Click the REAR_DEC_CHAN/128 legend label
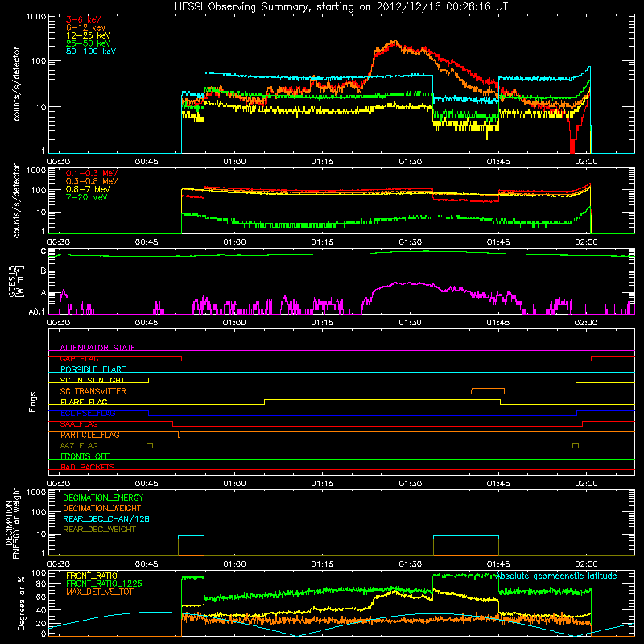 coord(106,519)
